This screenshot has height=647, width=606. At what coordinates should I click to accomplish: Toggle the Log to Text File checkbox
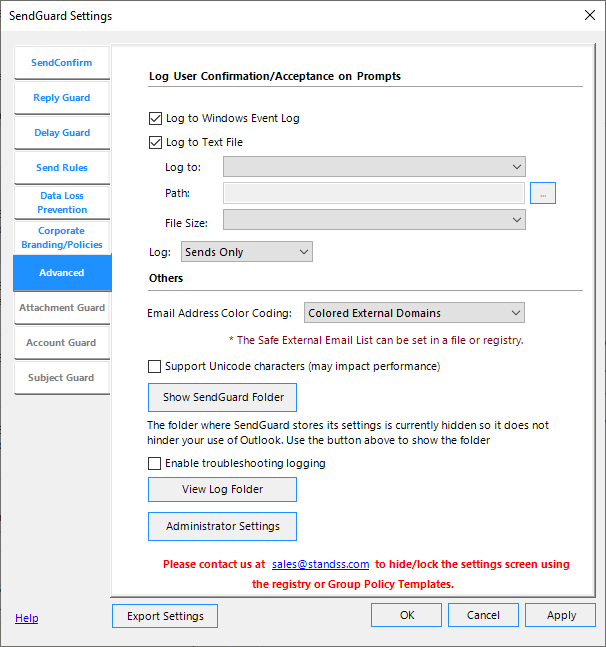[155, 142]
